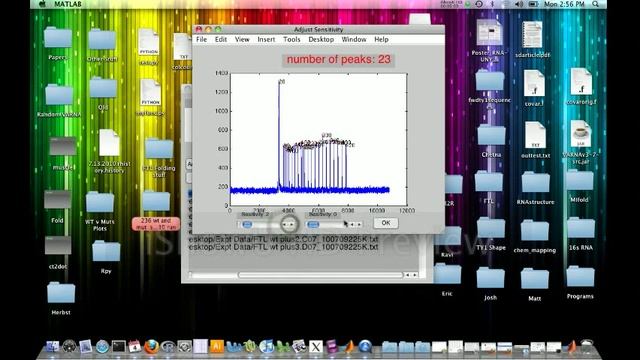This screenshot has height=360, width=640.
Task: Select the ct2dot icon on desktop
Action: coord(58,245)
